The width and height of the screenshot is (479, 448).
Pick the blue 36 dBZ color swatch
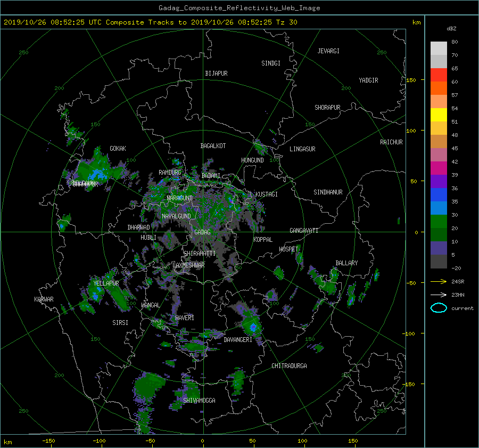point(439,195)
